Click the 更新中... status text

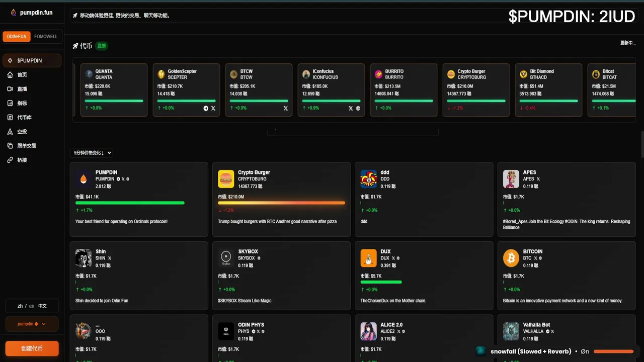tap(628, 43)
